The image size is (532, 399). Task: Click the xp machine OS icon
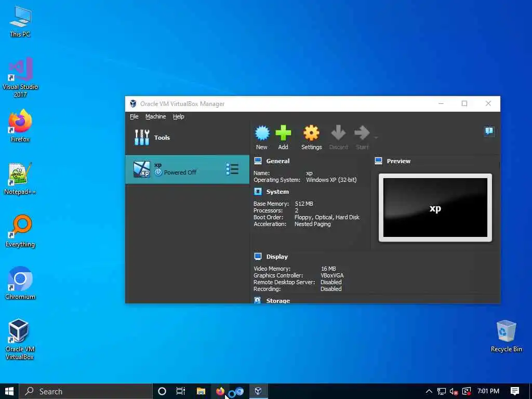141,169
